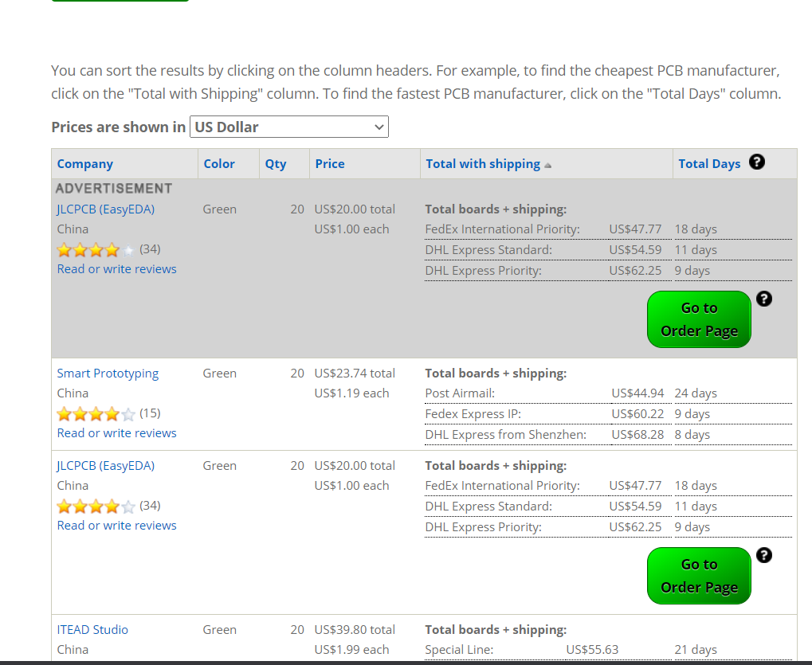The height and width of the screenshot is (665, 812).
Task: Click the 21 days delivery value
Action: [x=696, y=650]
